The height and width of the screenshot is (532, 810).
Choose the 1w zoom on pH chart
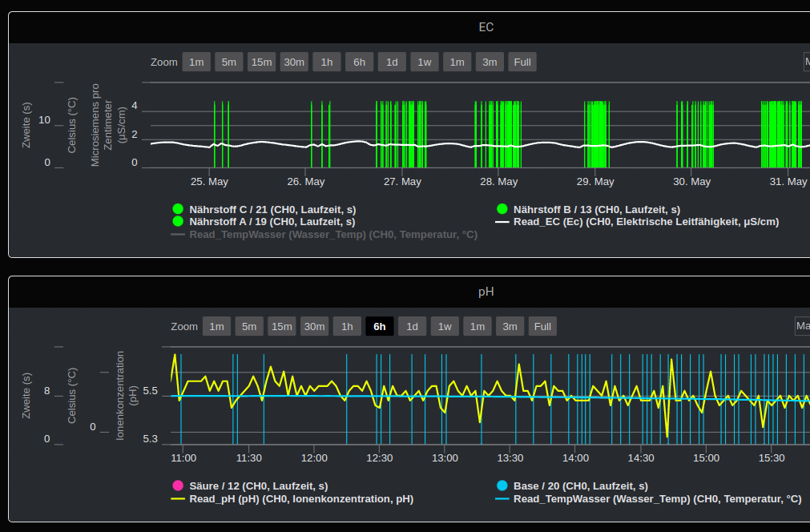445,327
